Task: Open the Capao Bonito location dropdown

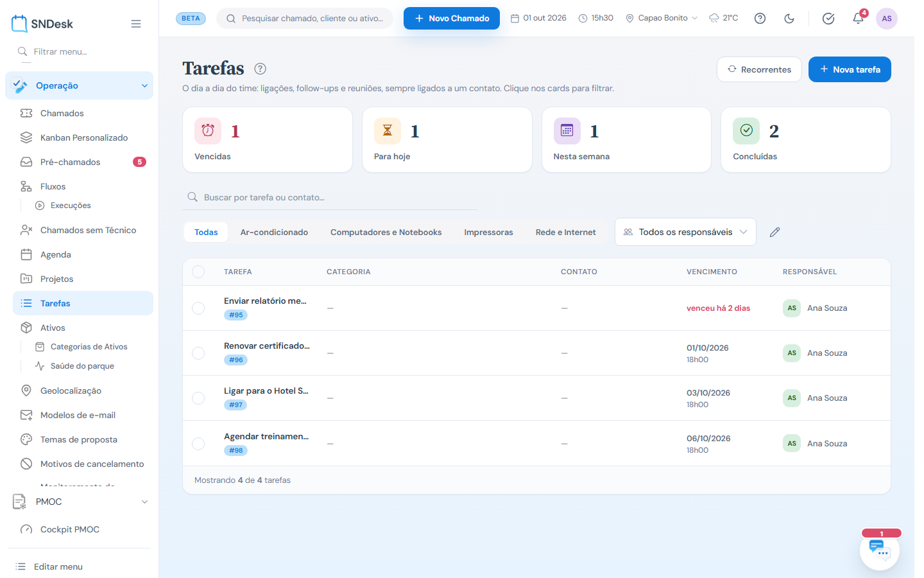Action: click(662, 18)
